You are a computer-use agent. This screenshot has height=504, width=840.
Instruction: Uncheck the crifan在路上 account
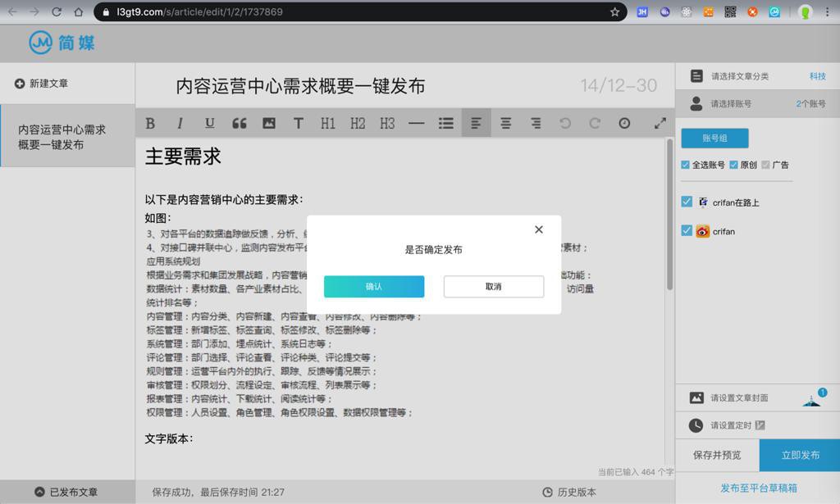(687, 202)
